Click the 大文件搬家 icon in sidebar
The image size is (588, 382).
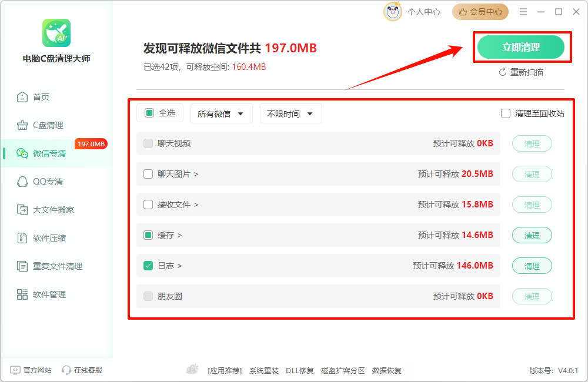22,210
